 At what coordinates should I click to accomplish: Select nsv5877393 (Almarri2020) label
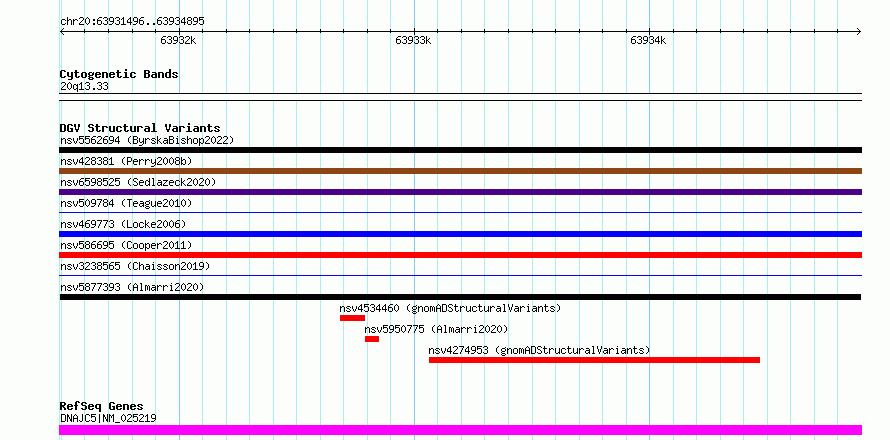click(132, 287)
